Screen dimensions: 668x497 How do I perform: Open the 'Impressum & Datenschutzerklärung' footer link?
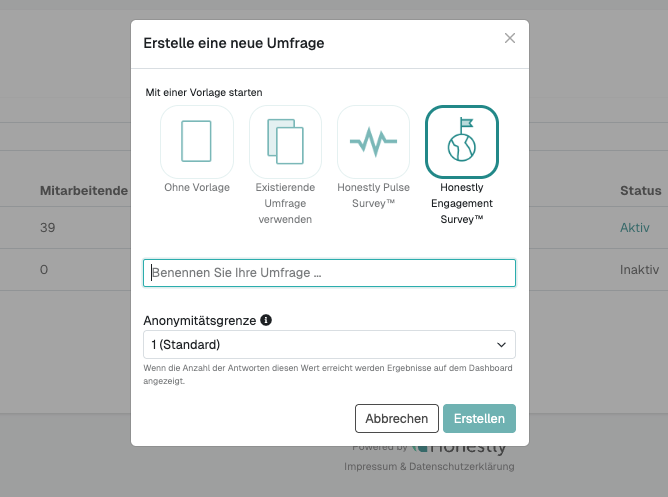coord(430,467)
